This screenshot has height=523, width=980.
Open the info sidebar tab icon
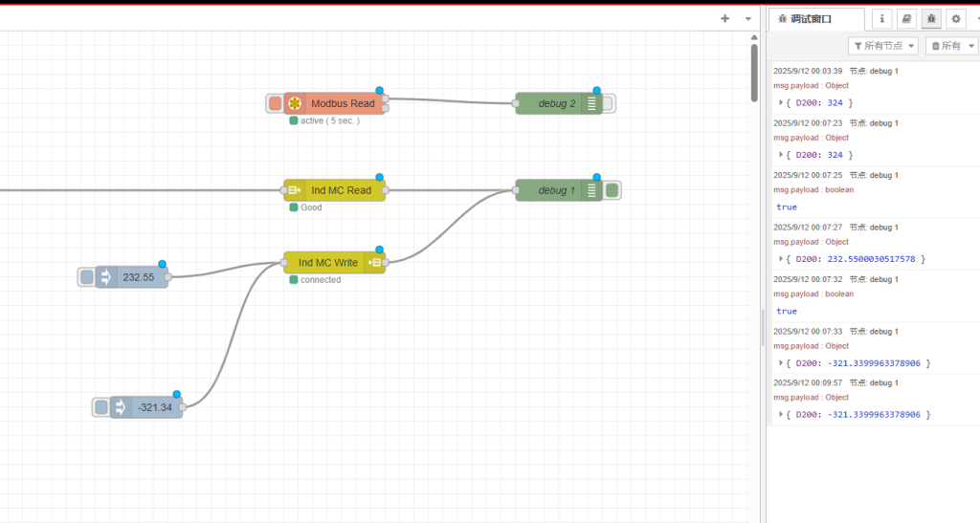coord(880,18)
